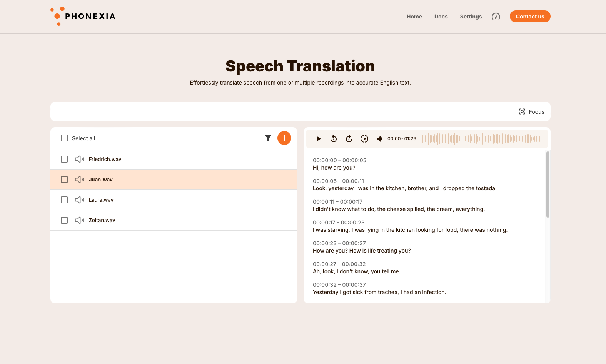Viewport: 606px width, 364px height.
Task: Click the line 'I was starving'
Action: click(410, 230)
